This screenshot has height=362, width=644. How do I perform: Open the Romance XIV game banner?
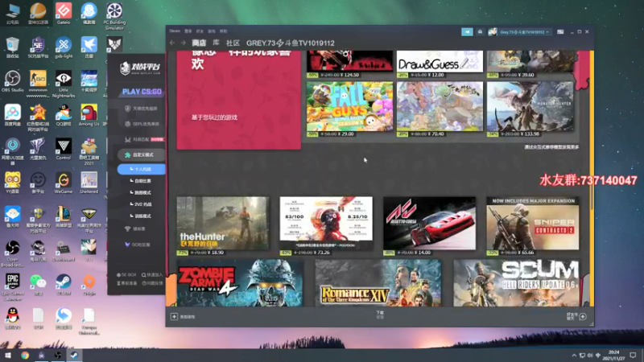click(x=378, y=283)
